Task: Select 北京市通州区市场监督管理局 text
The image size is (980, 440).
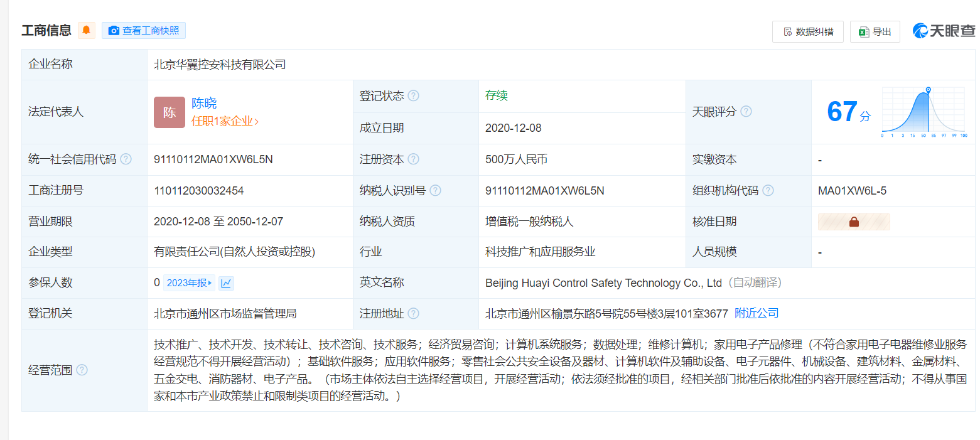Action: pos(225,313)
